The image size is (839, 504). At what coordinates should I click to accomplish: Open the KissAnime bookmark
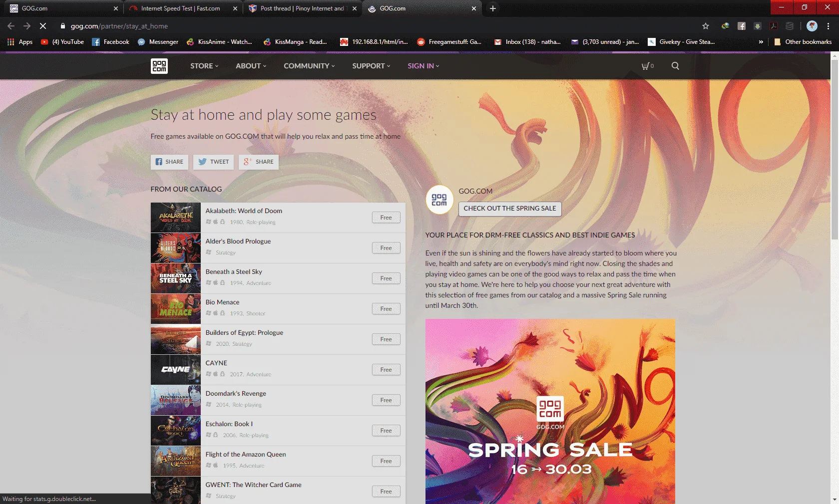tap(219, 42)
